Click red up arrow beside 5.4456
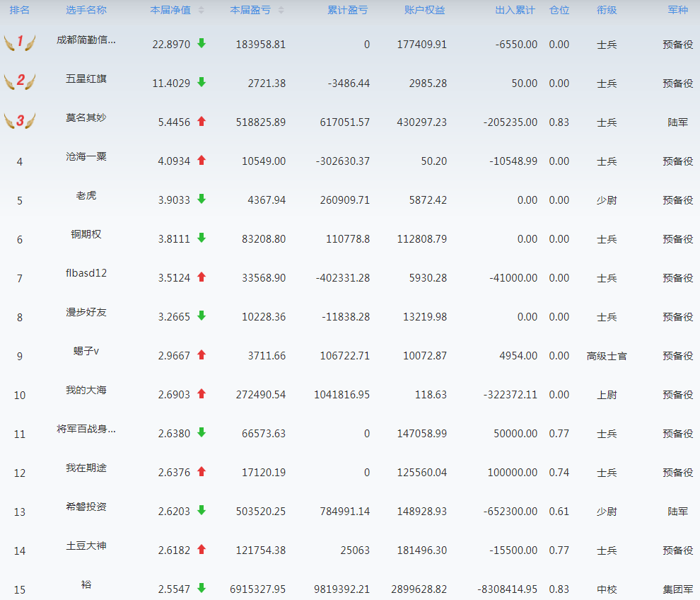The height and width of the screenshot is (600, 700). pyautogui.click(x=202, y=120)
